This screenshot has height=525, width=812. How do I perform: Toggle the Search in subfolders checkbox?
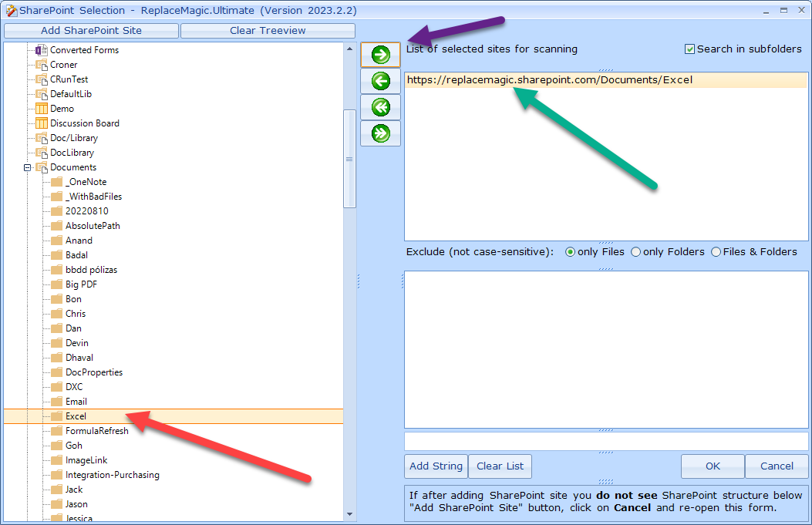click(x=690, y=49)
